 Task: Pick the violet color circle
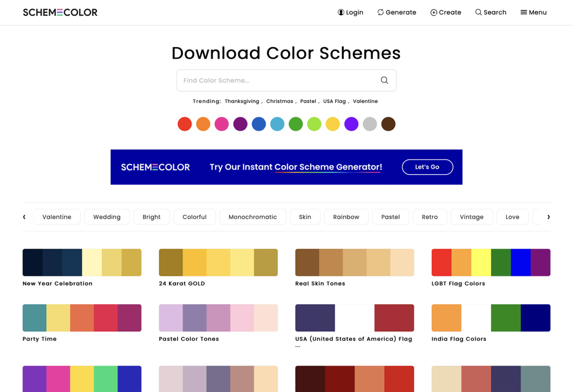[351, 124]
